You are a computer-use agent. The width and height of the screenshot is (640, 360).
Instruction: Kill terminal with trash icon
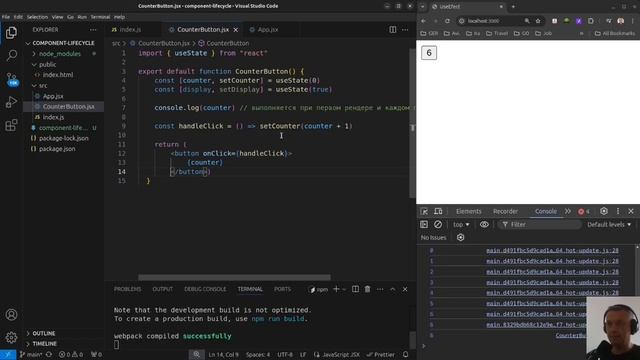pos(367,289)
